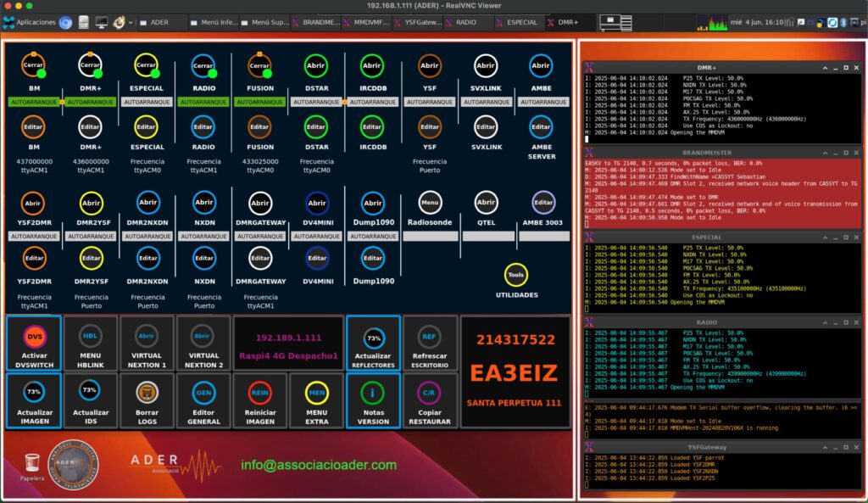Image resolution: width=868 pixels, height=503 pixels.
Task: Disable AUTOARRANQUE for RADIO
Action: tap(203, 102)
